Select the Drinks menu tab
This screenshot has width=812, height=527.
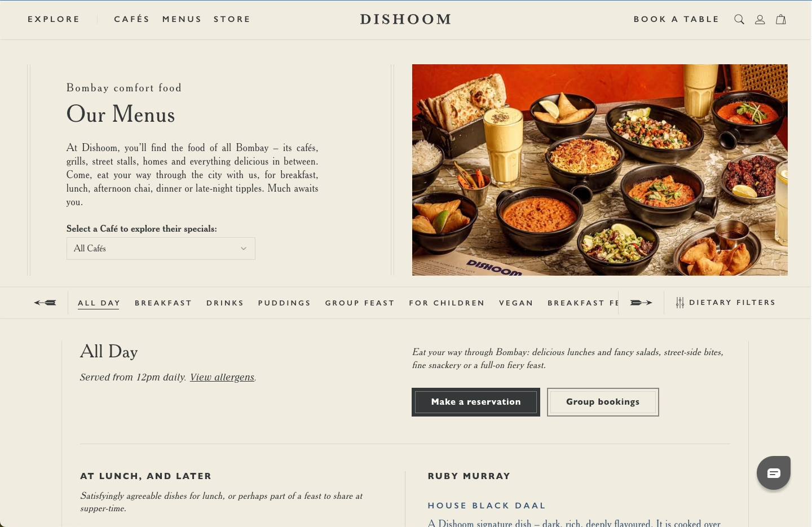pos(225,303)
